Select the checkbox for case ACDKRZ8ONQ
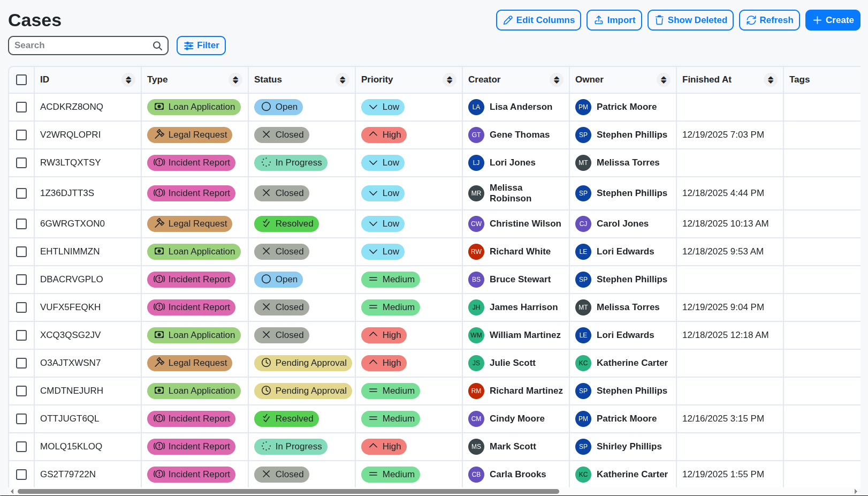 [21, 107]
